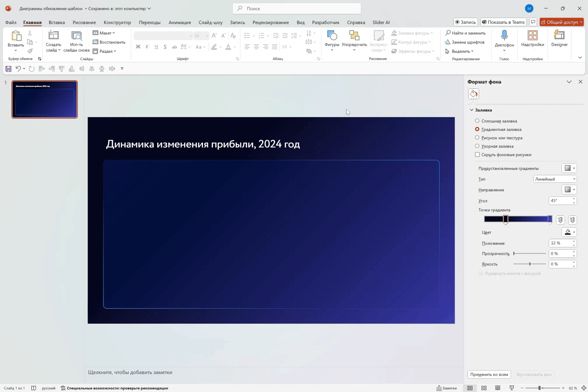
Task: Open the gradient Type dropdown
Action: tap(555, 179)
